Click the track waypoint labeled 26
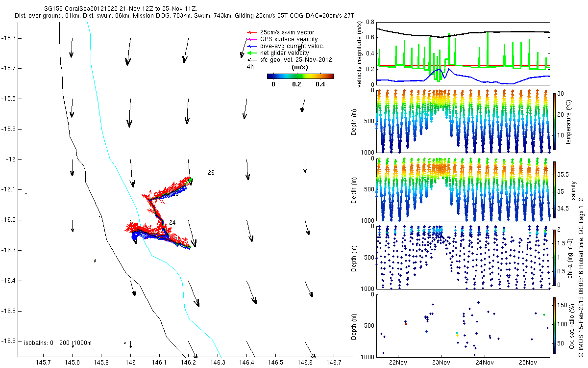 click(211, 173)
